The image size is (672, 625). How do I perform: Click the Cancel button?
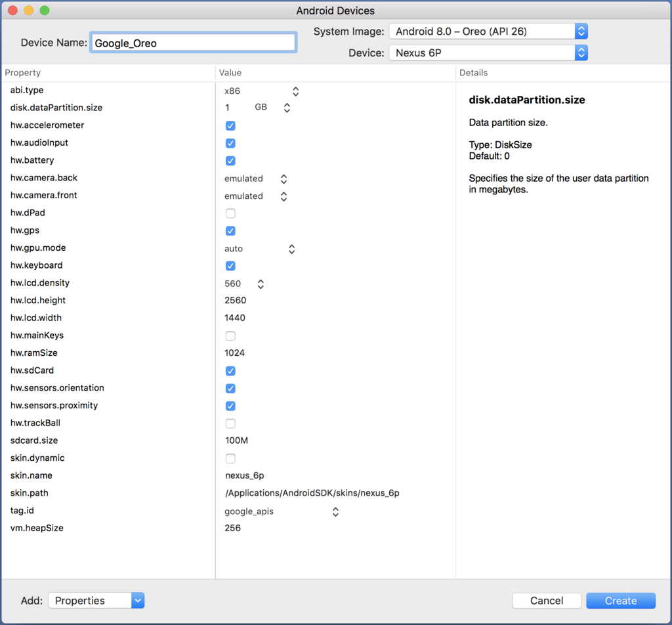click(x=547, y=601)
